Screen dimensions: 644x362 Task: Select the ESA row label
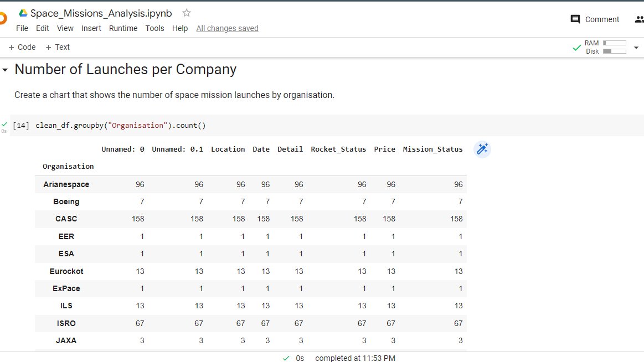click(x=66, y=254)
